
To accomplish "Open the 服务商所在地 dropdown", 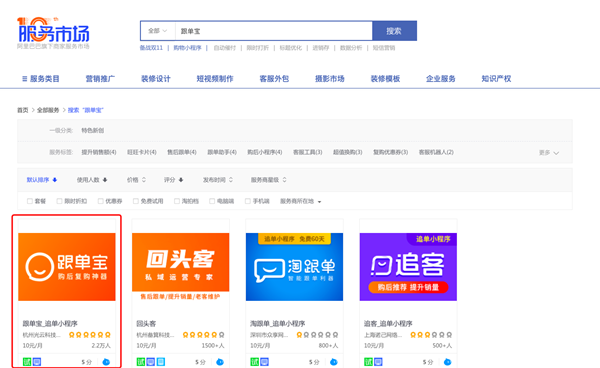I will 300,201.
